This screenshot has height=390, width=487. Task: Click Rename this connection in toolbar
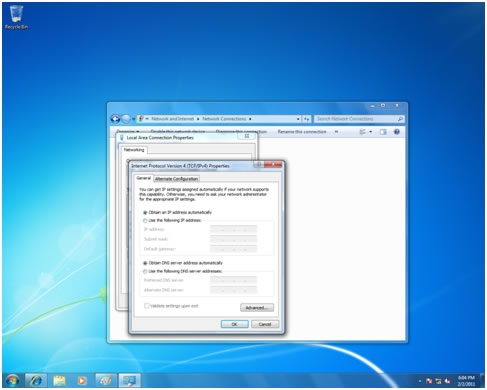coord(302,132)
